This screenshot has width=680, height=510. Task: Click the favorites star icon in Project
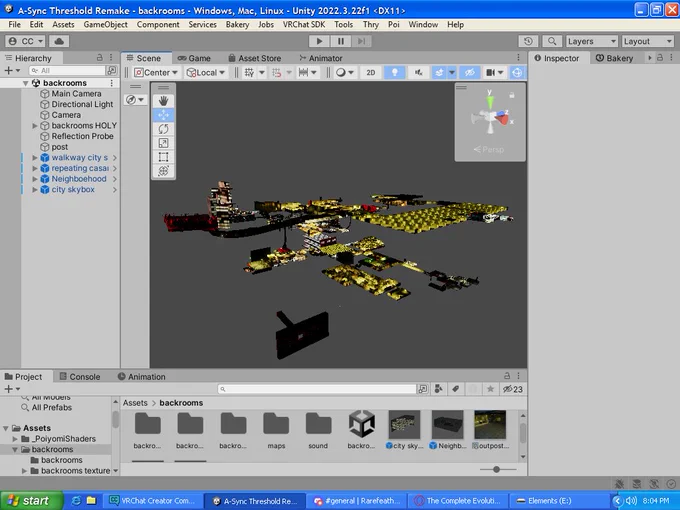point(490,389)
